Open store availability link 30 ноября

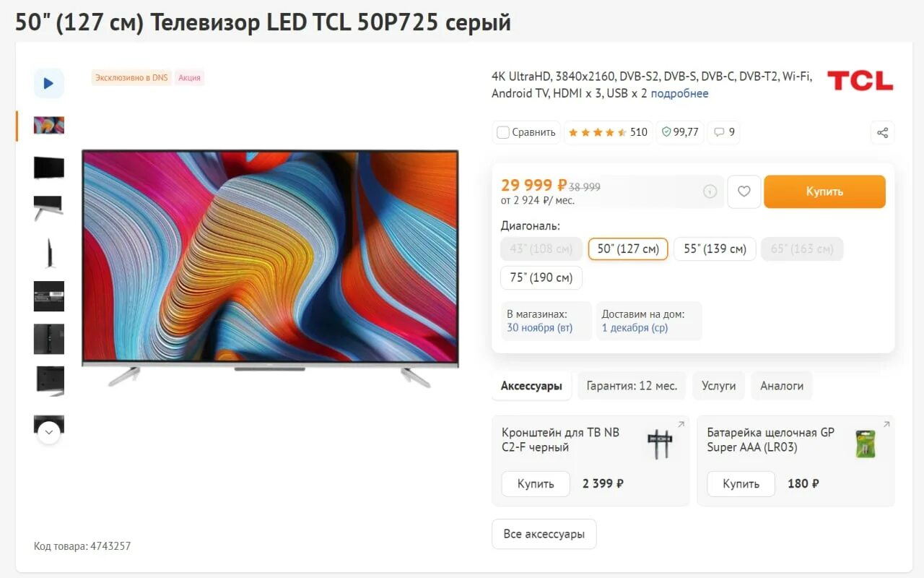(x=539, y=327)
